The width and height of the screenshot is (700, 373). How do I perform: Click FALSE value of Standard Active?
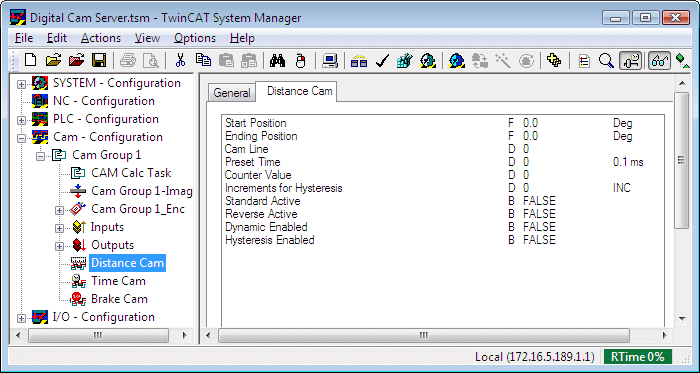tap(539, 201)
